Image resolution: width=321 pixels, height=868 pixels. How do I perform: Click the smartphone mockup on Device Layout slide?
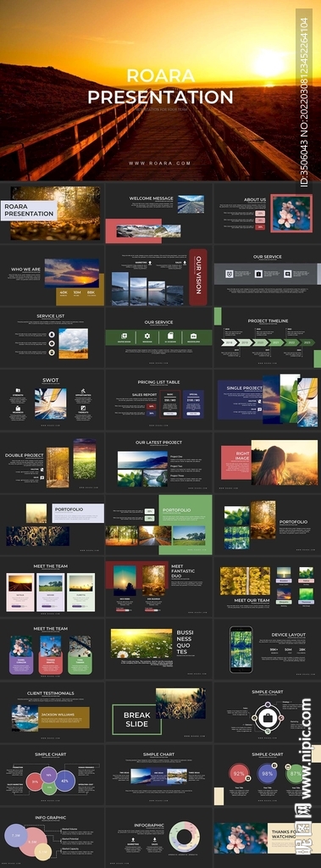point(241,649)
